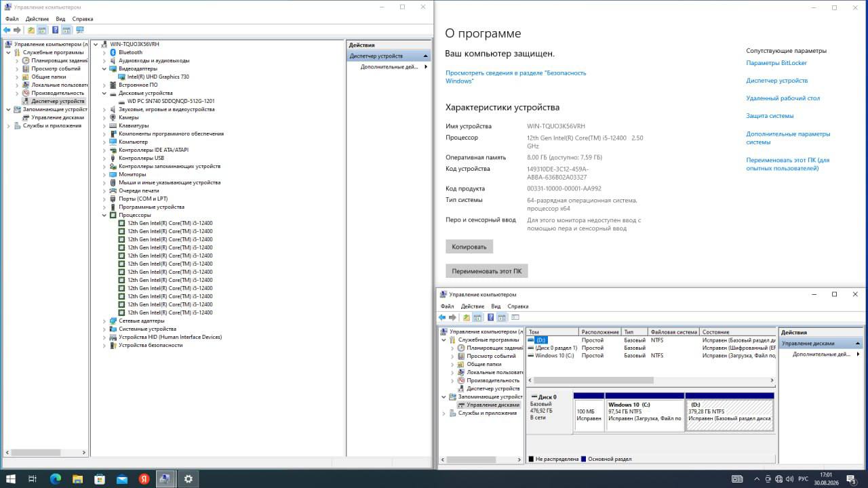Image resolution: width=868 pixels, height=488 pixels.
Task: Open the notification center in system tray
Action: coord(851,479)
